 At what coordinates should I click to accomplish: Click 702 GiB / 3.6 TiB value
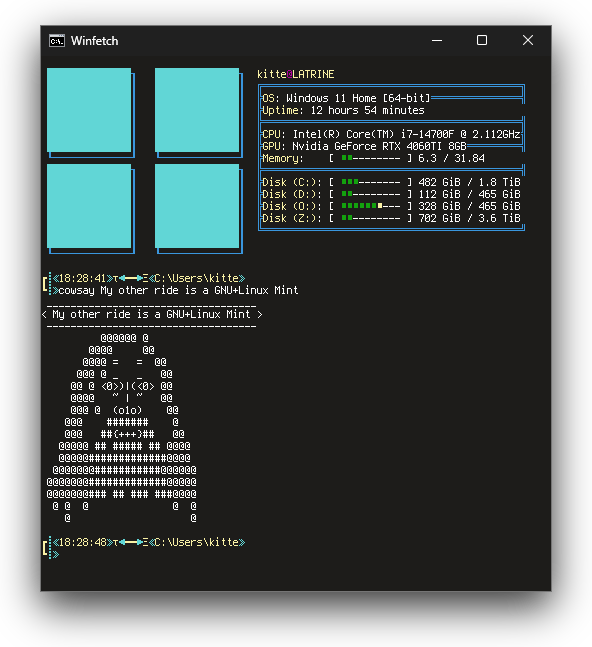pyautogui.click(x=469, y=218)
